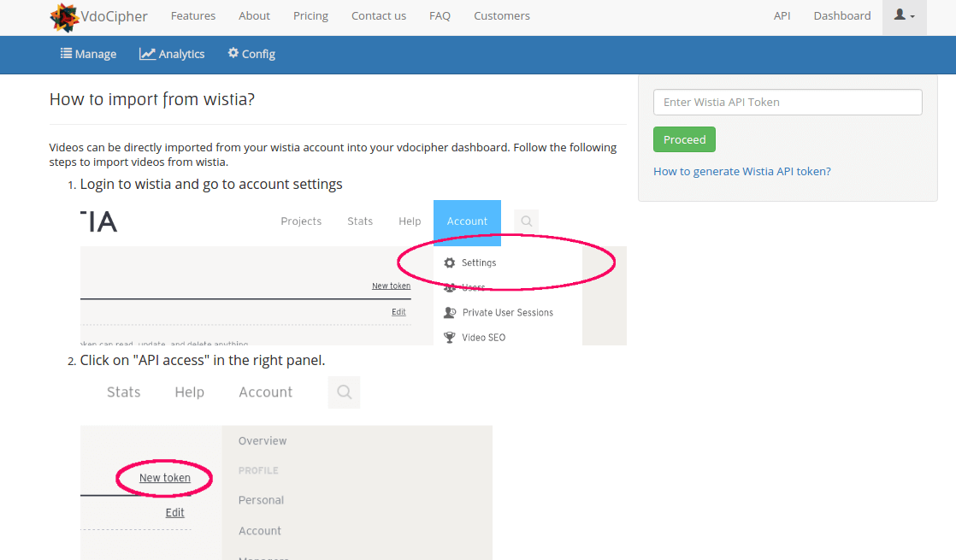This screenshot has height=560, width=956.
Task: Open the Manage section
Action: (88, 54)
